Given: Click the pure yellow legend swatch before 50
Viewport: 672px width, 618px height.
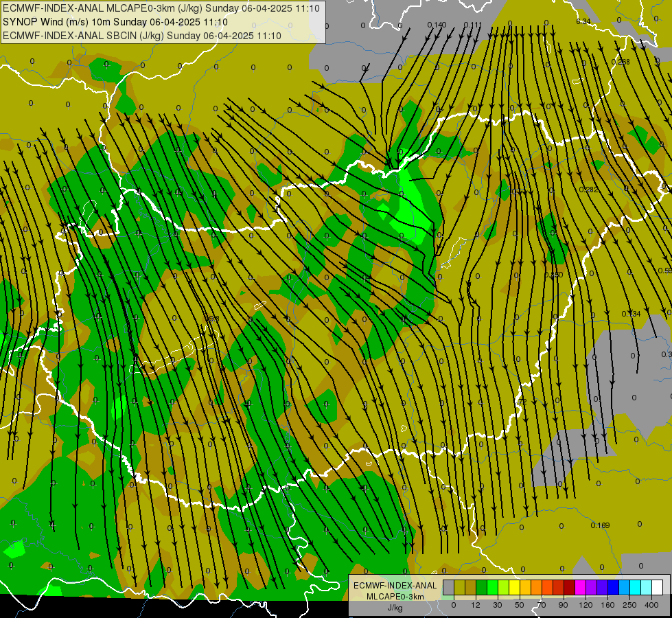Looking at the screenshot, I should coord(514,587).
